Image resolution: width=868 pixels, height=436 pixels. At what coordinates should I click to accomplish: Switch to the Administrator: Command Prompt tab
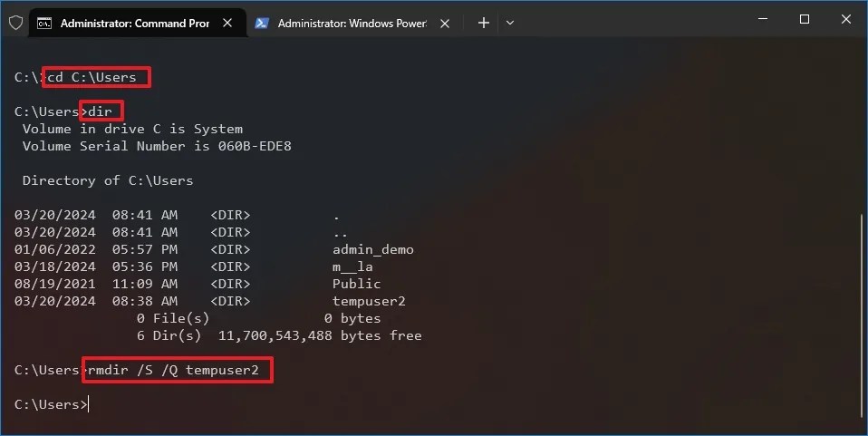138,24
